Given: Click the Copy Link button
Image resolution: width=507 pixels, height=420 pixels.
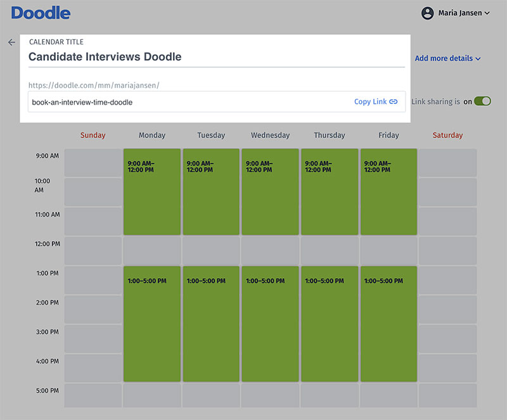Looking at the screenshot, I should 375,101.
